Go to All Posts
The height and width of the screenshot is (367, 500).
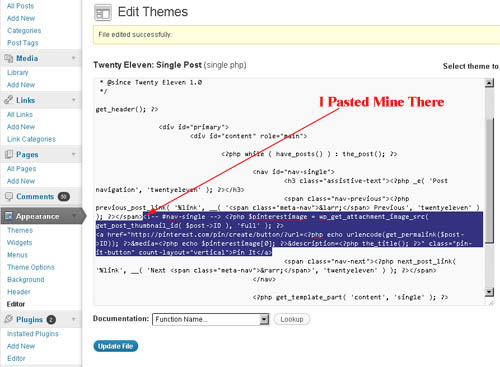20,6
